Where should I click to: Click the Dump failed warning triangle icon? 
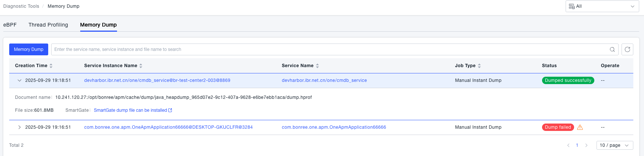[x=580, y=127]
